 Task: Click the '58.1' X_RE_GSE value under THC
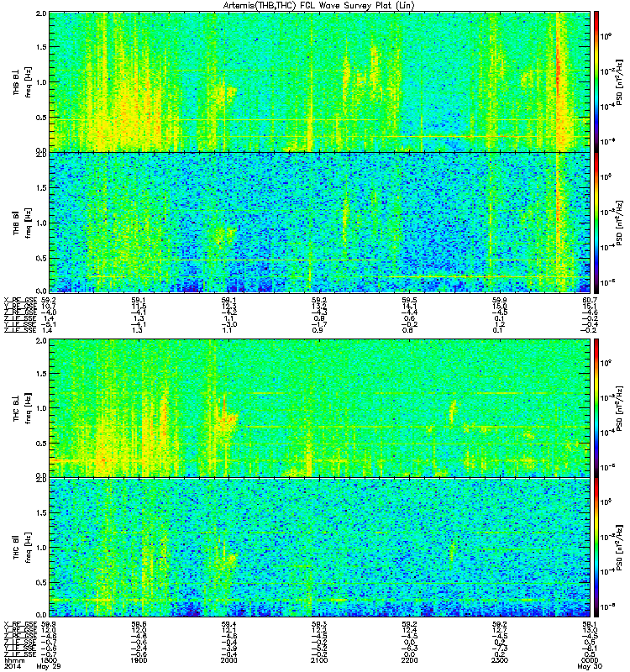590,624
